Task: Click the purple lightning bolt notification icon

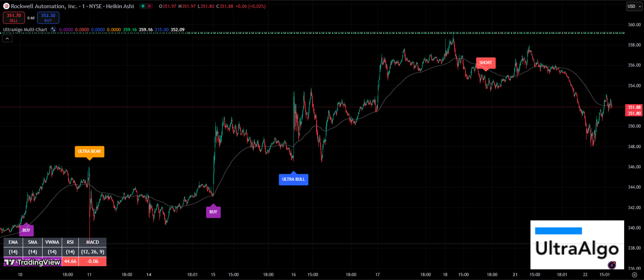Action: [x=612, y=264]
